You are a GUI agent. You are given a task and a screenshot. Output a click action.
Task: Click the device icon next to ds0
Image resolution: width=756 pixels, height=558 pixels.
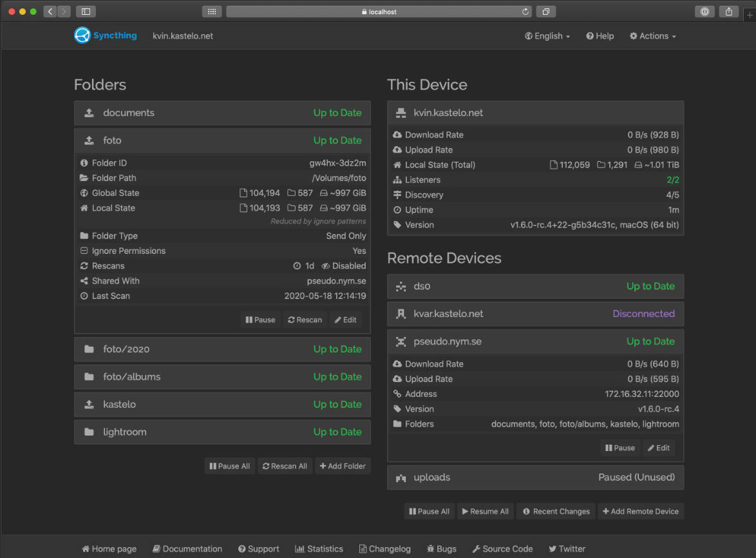400,285
